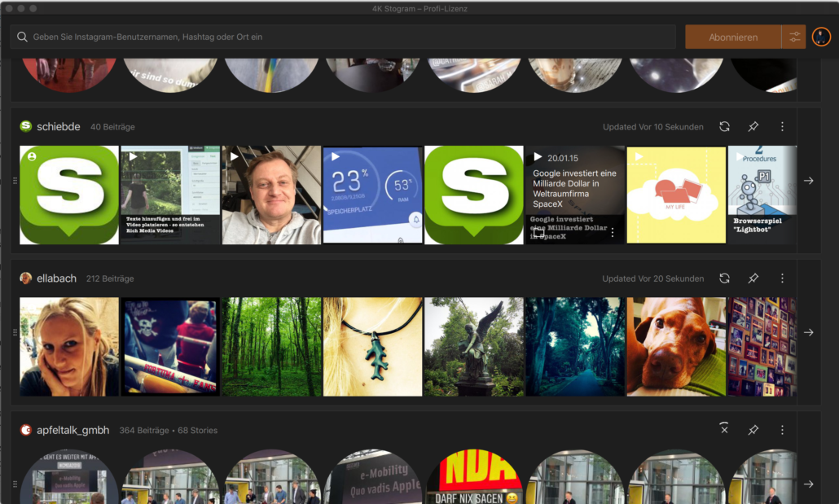The image size is (839, 504).
Task: Click the Abonnieren button
Action: click(733, 37)
